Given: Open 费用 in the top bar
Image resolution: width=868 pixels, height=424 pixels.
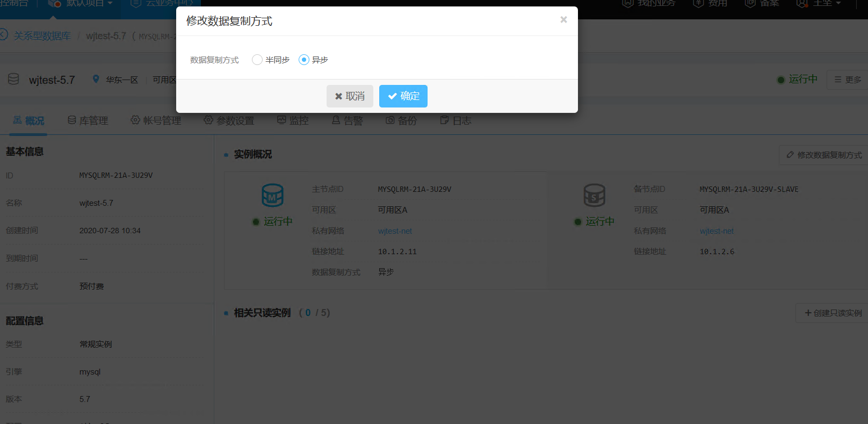Looking at the screenshot, I should pos(710,4).
